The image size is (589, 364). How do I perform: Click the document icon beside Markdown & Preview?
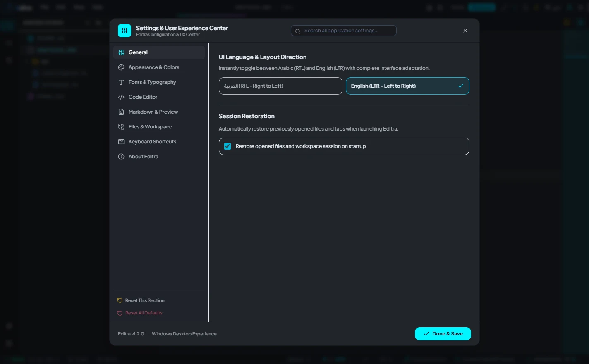coord(121,112)
